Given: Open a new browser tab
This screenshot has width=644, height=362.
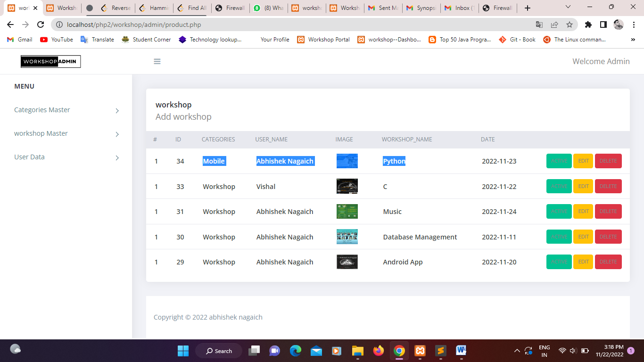Looking at the screenshot, I should pos(528,8).
